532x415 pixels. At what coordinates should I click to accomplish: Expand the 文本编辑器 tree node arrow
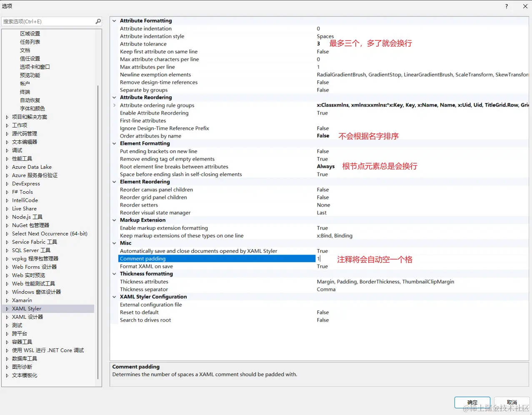7,142
